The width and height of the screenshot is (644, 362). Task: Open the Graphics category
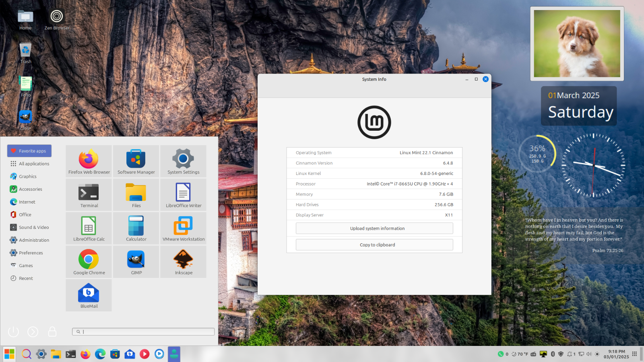pyautogui.click(x=29, y=176)
